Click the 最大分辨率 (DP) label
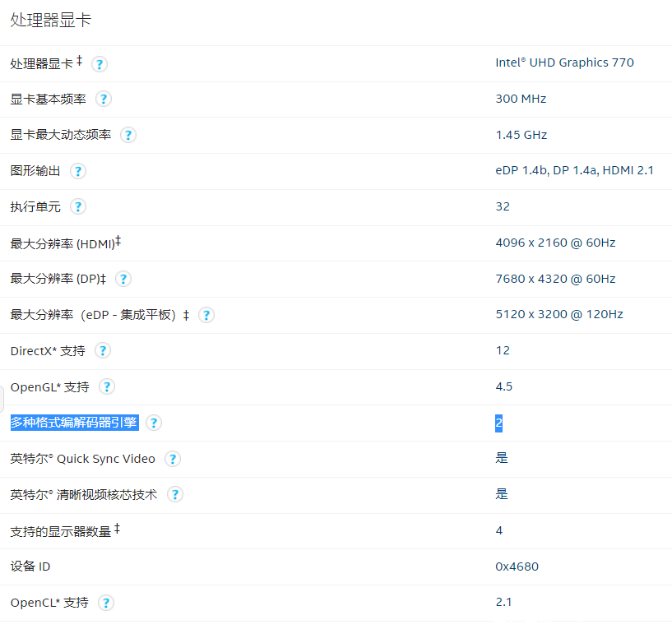Screen dimensions: 672x629 [x=58, y=279]
